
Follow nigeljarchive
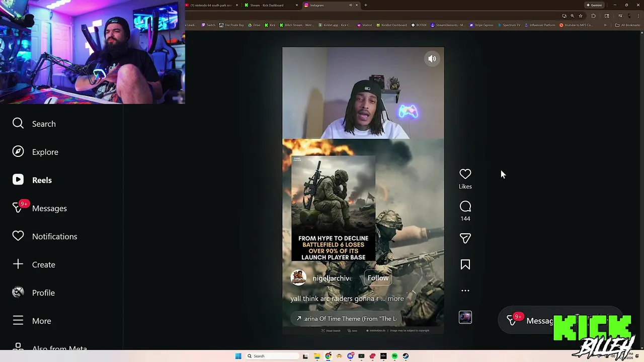[378, 278]
